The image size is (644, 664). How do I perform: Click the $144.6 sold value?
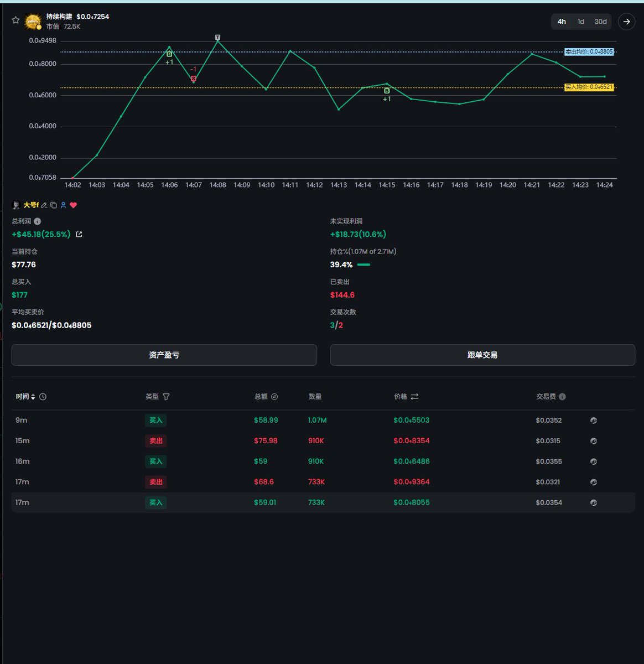point(342,295)
